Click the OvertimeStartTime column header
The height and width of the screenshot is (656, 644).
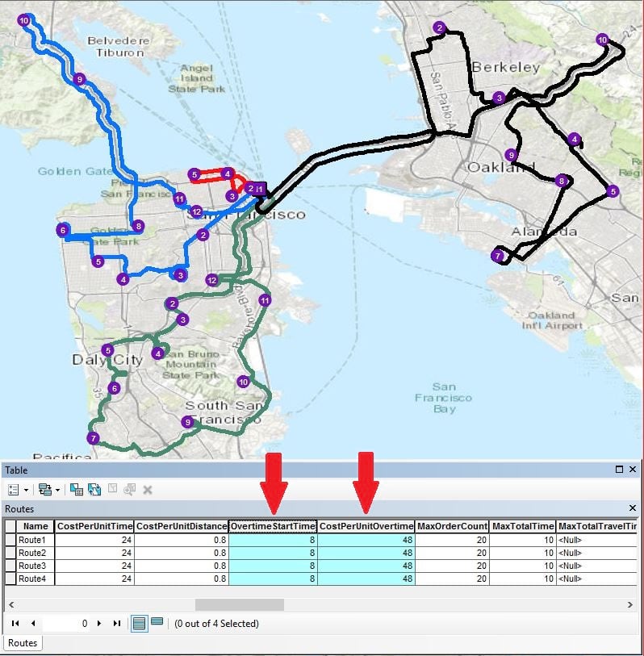coord(273,526)
